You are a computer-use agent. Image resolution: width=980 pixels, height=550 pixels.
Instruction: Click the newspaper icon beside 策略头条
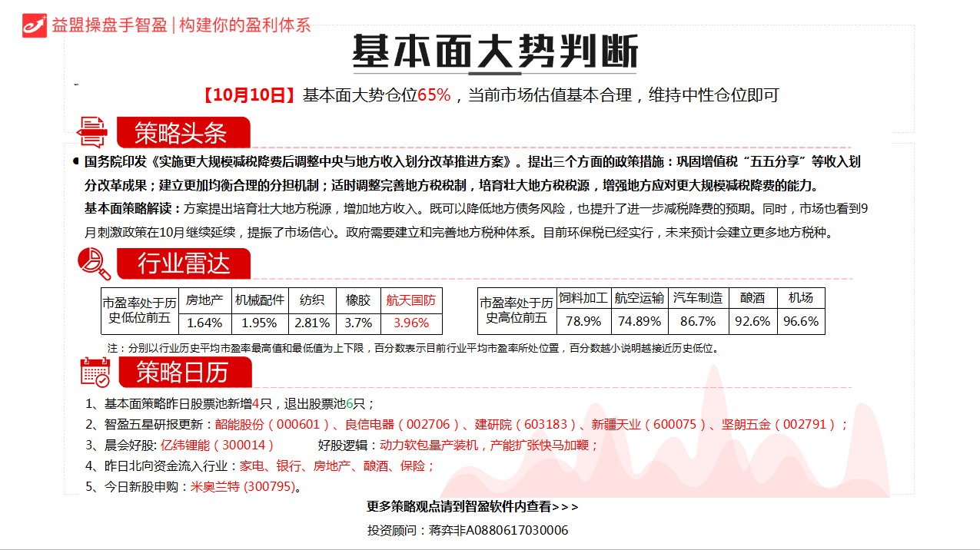click(93, 132)
